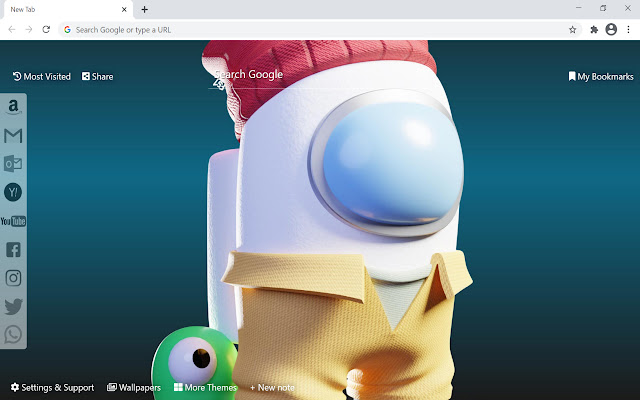Minimize the Chrome window
The image size is (640, 400).
coord(578,8)
